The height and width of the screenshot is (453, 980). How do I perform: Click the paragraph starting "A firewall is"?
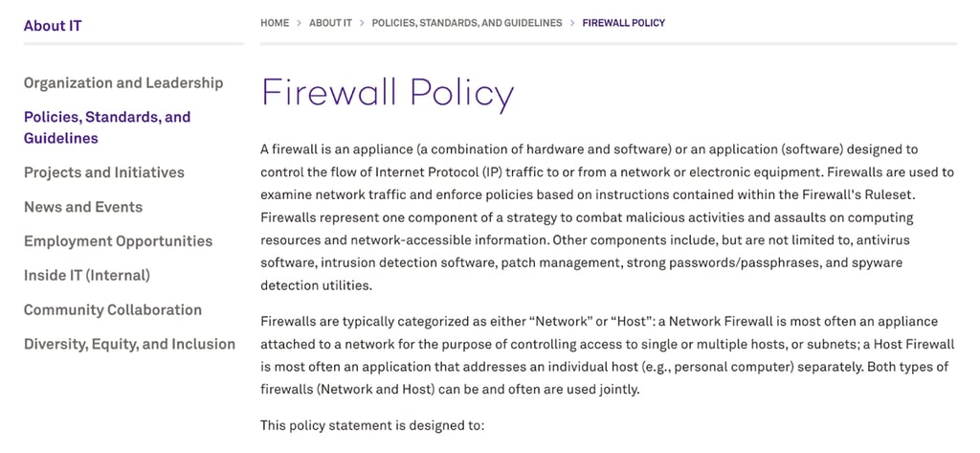[x=607, y=217]
